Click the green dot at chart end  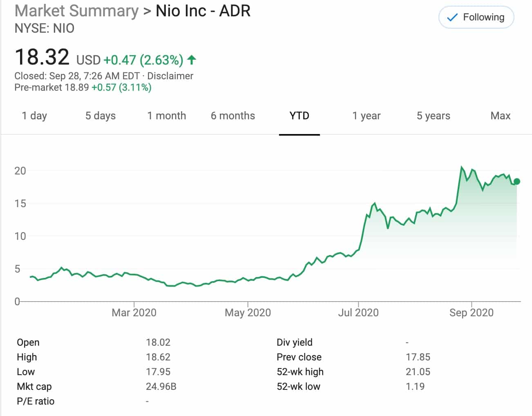(517, 181)
